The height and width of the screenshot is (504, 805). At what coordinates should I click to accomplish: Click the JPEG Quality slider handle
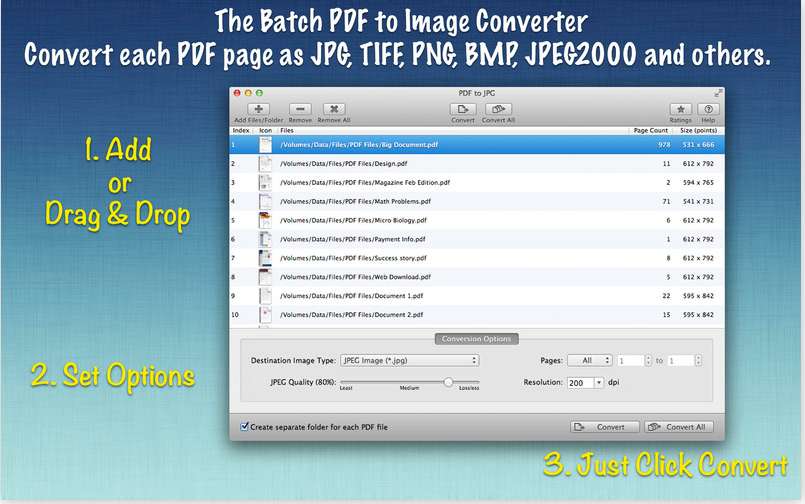(x=449, y=381)
